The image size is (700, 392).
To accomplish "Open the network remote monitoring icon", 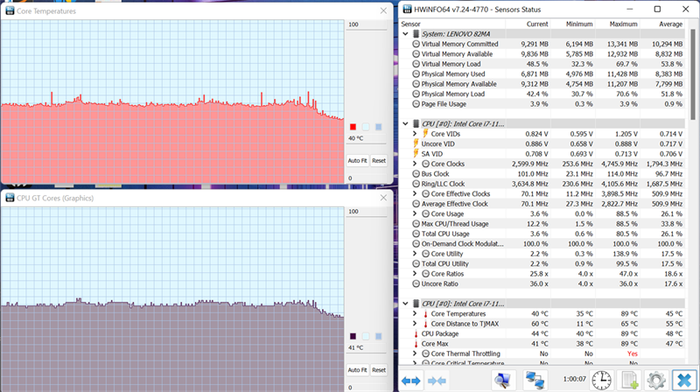I will pos(535,380).
